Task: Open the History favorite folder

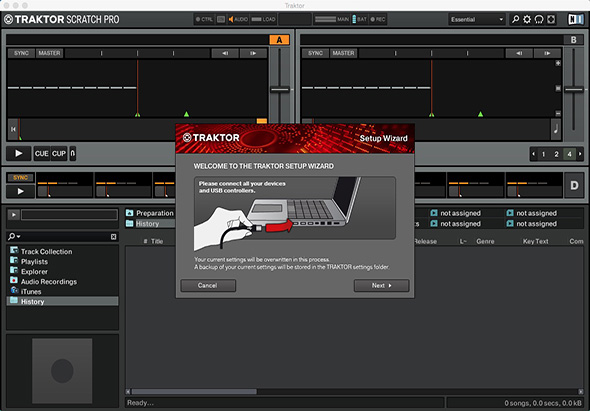Action: tap(151, 224)
